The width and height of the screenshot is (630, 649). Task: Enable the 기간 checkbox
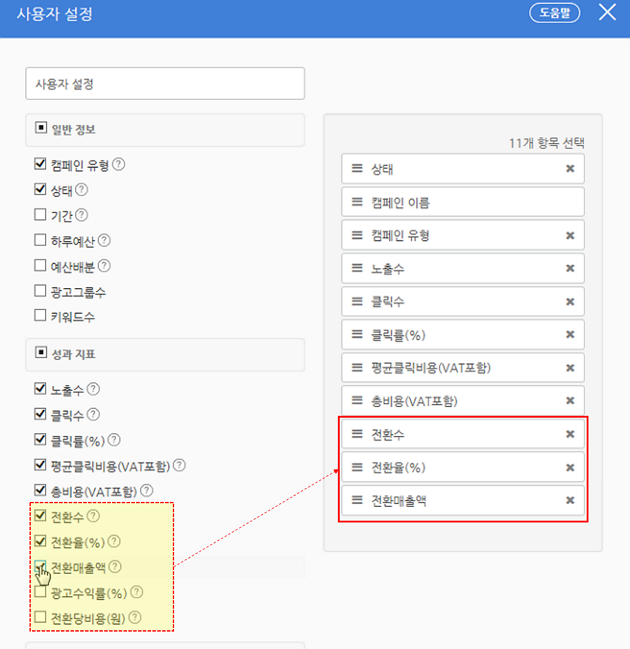[40, 215]
